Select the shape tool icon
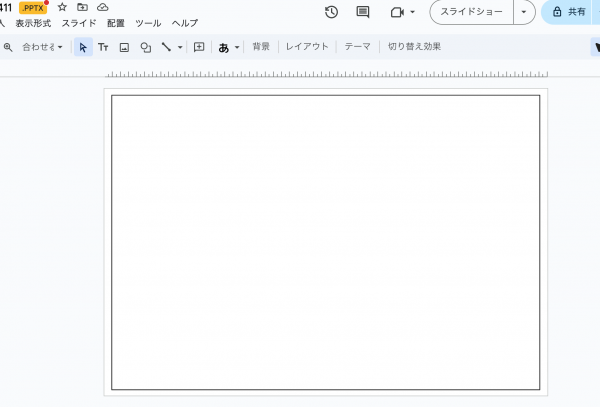Screen dimensions: 600x407 pos(145,47)
